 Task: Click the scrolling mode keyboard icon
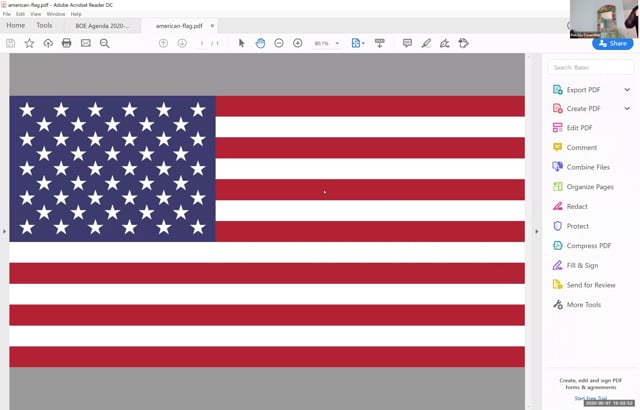pyautogui.click(x=380, y=43)
